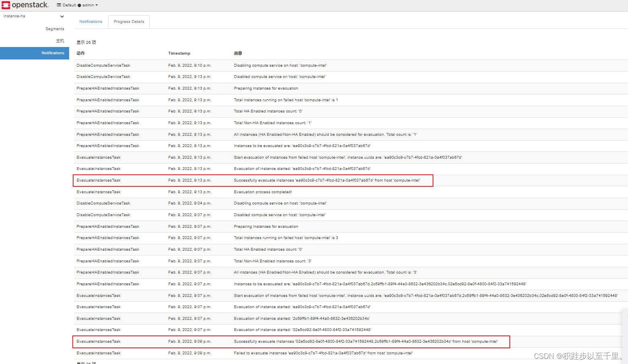Switch to the Notifications tab

[x=91, y=22]
